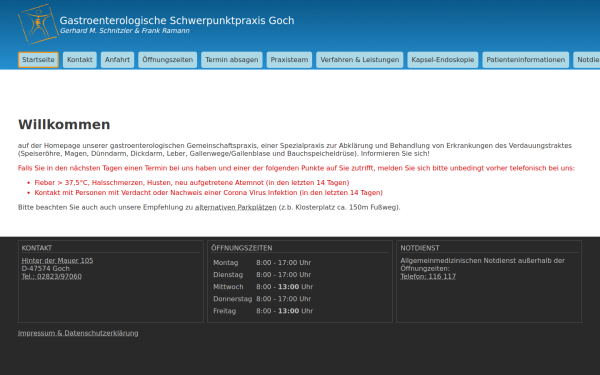
Task: Click the Allgemeinmedizinischen Notdienst description text
Action: (x=483, y=264)
